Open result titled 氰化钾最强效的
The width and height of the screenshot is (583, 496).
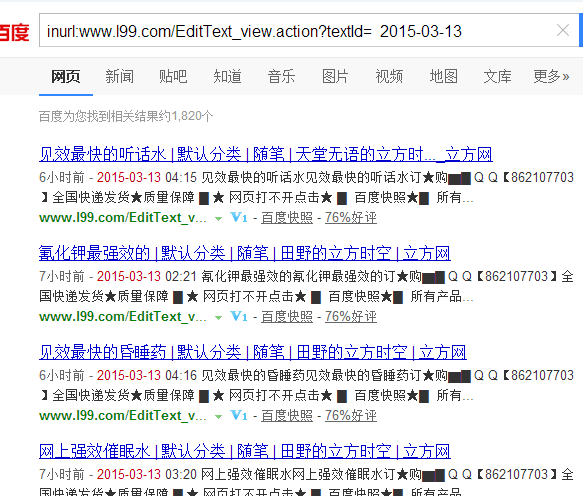[x=245, y=253]
